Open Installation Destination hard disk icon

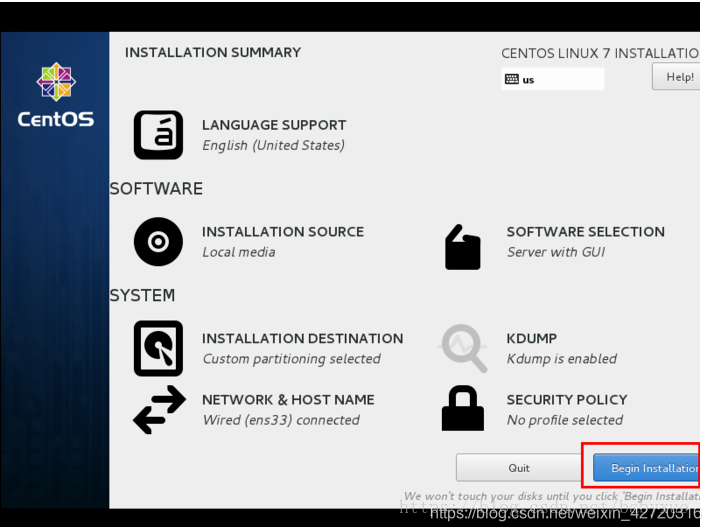pyautogui.click(x=158, y=349)
